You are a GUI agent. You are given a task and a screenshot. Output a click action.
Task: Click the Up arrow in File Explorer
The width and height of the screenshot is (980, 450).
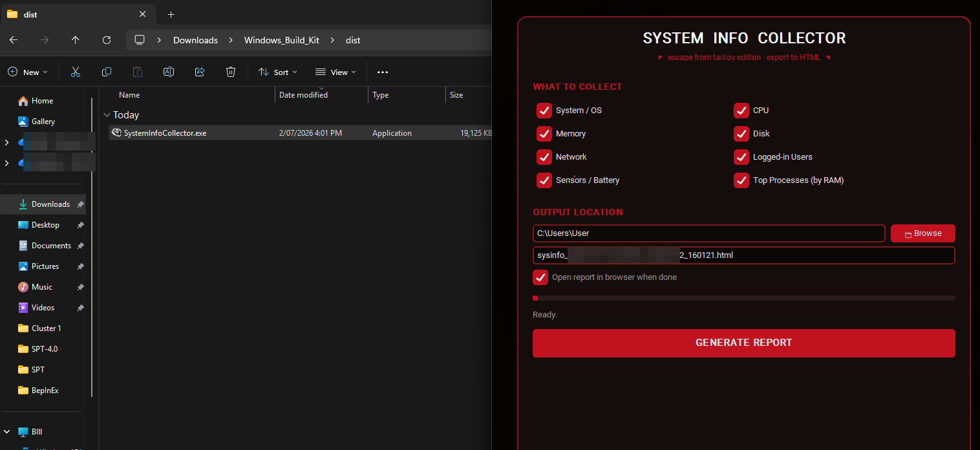click(76, 40)
